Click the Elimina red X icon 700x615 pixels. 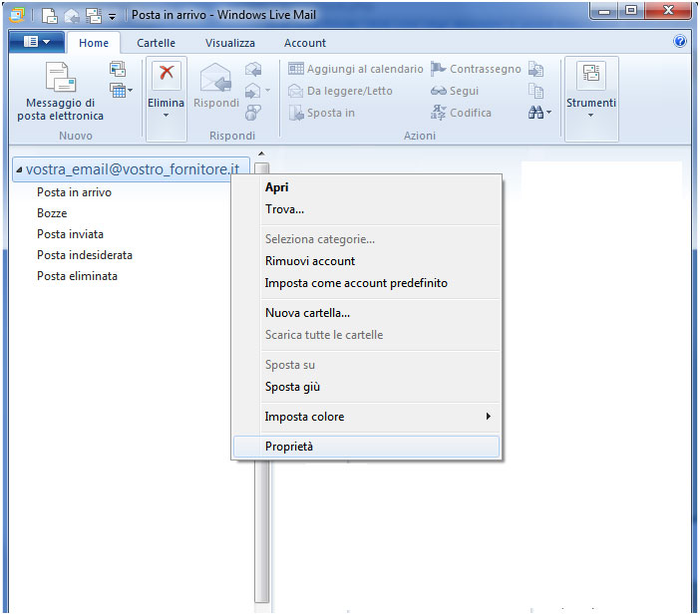167,74
